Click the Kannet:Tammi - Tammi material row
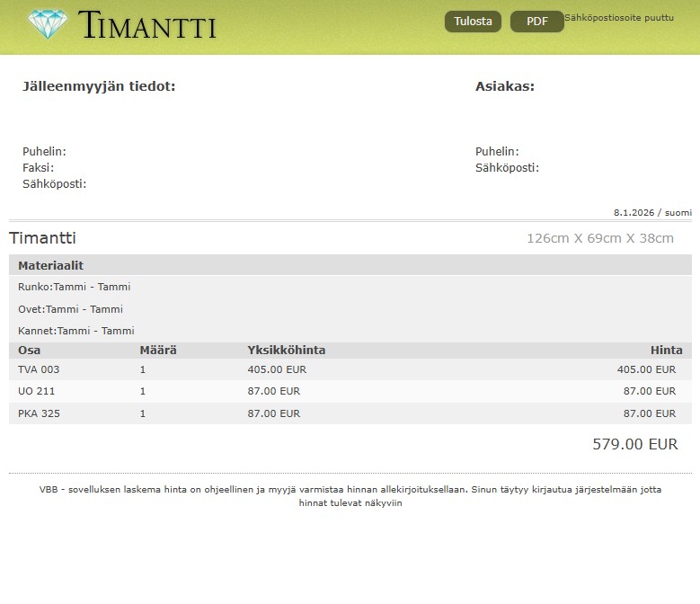 pos(76,331)
